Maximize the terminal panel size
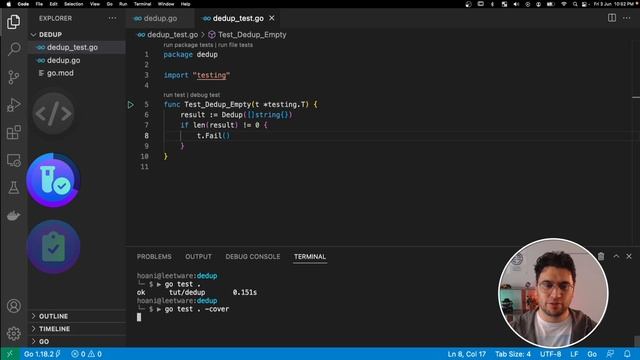The height and width of the screenshot is (360, 640). pyautogui.click(x=616, y=256)
